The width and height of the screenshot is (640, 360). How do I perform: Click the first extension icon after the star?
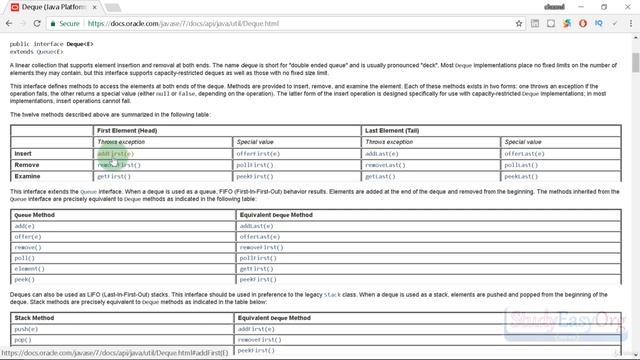[535, 24]
